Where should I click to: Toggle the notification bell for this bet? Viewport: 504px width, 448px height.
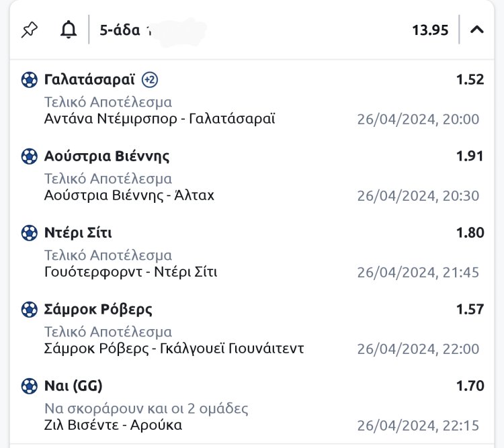pyautogui.click(x=69, y=30)
